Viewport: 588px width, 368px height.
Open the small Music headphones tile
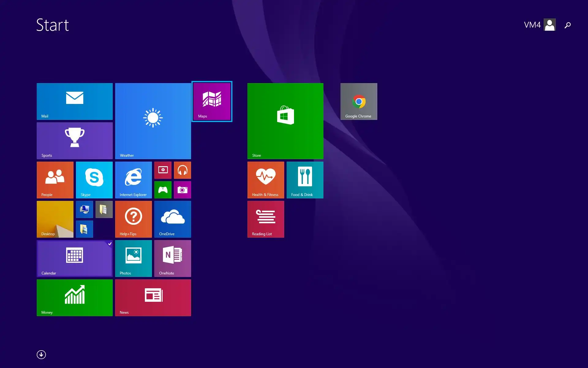182,170
